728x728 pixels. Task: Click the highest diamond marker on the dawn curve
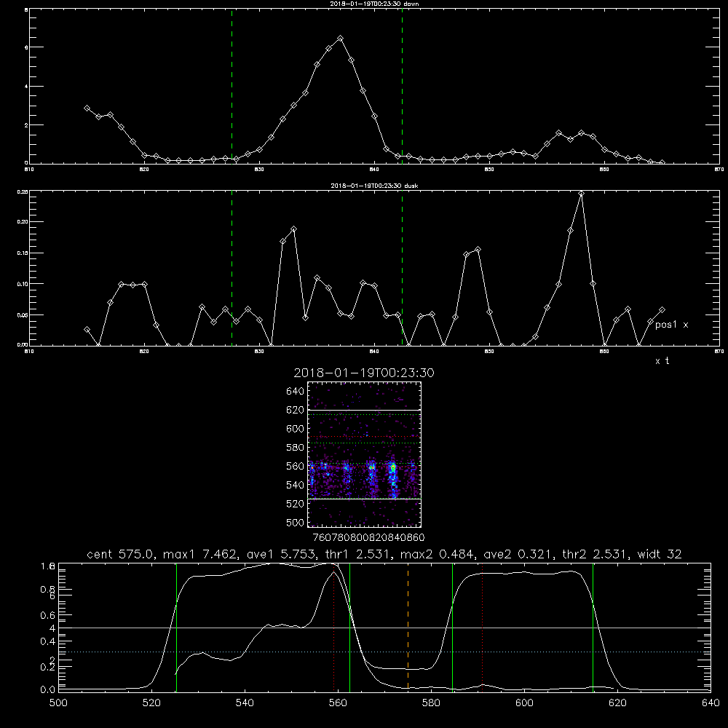(x=340, y=39)
